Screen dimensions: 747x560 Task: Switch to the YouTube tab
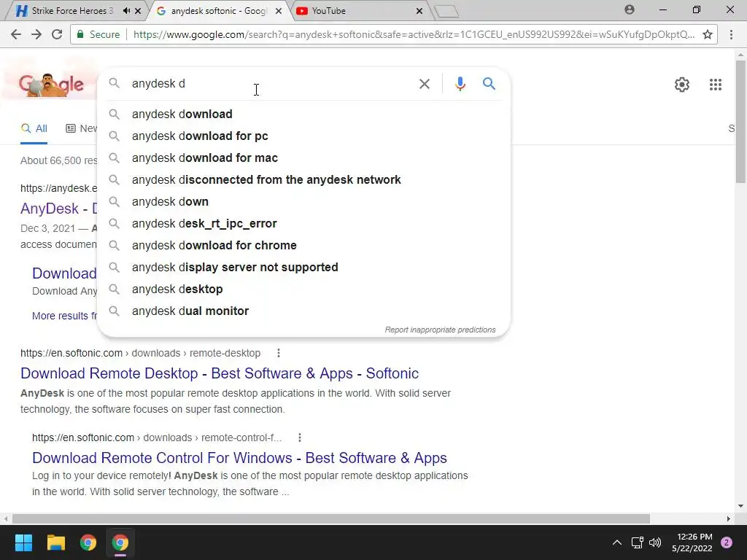click(x=357, y=10)
